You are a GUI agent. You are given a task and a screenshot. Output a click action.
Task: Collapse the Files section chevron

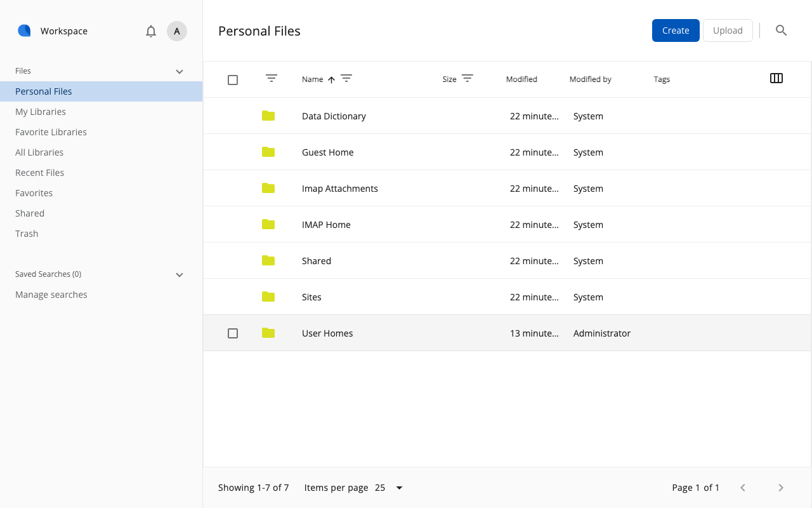(180, 72)
